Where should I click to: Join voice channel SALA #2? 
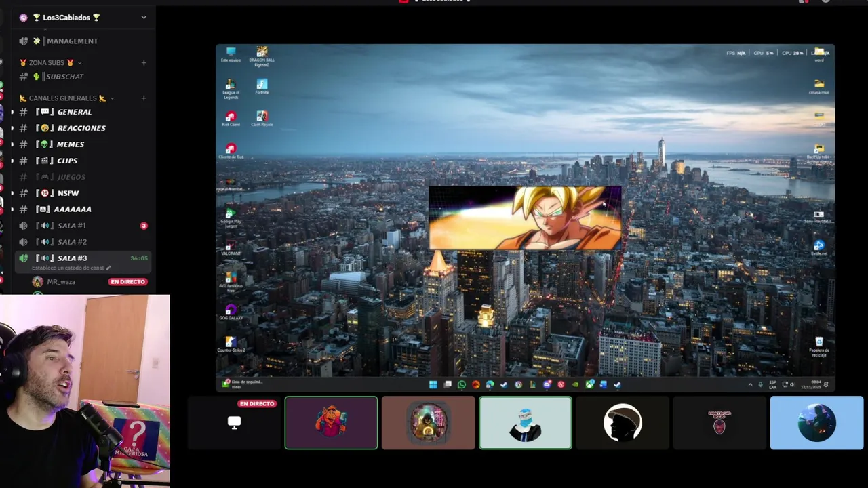[x=83, y=242]
